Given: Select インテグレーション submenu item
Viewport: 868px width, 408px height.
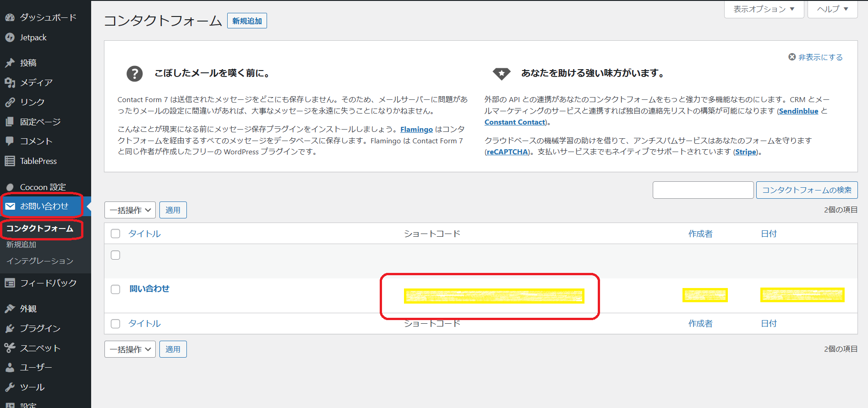Looking at the screenshot, I should tap(40, 261).
